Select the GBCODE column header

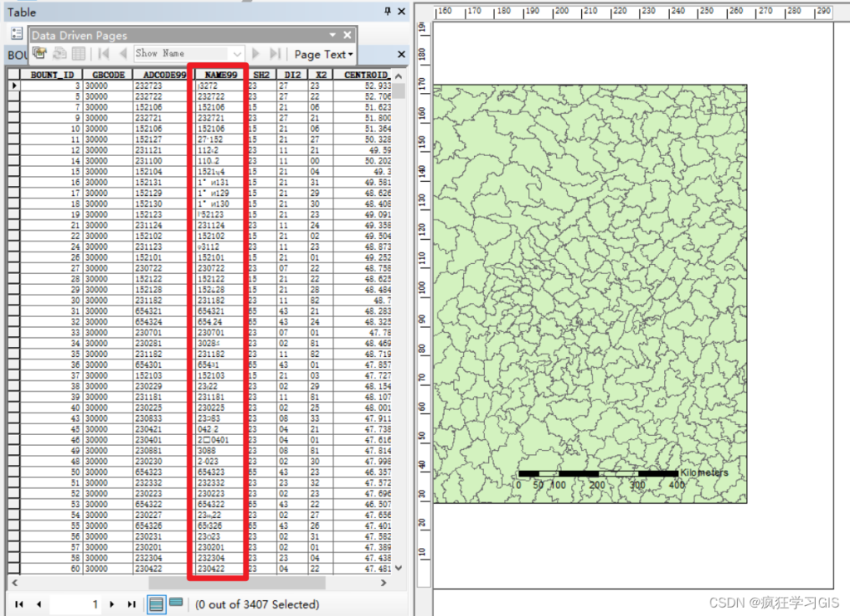pyautogui.click(x=107, y=74)
